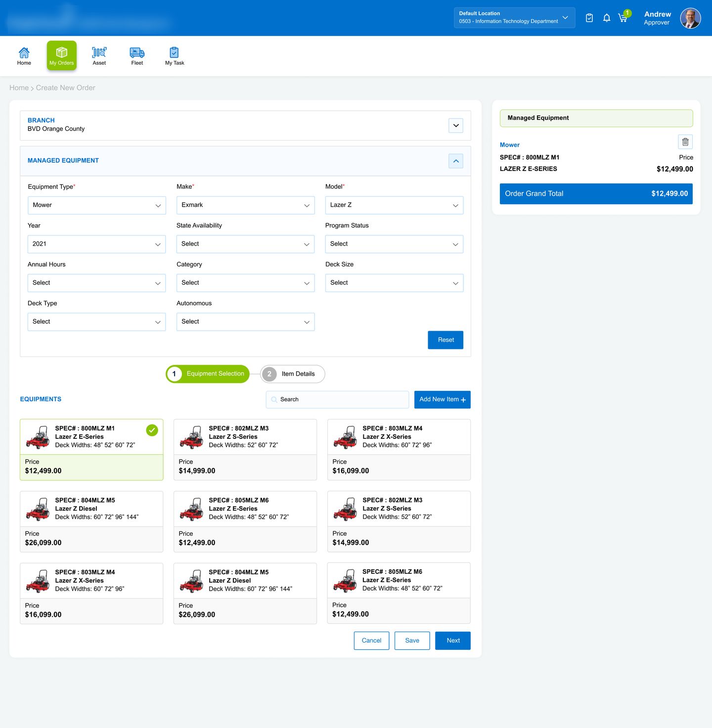The image size is (712, 728).
Task: Focus the equipment Search field
Action: point(338,400)
